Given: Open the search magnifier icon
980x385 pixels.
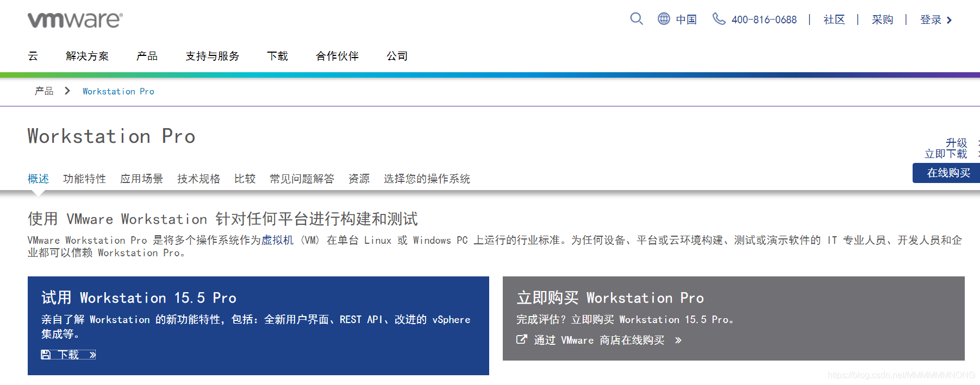Looking at the screenshot, I should click(636, 19).
